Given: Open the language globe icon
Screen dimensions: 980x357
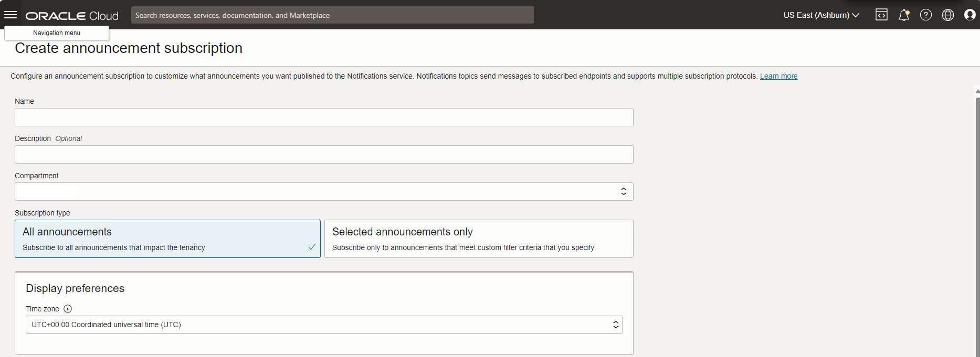Looking at the screenshot, I should [x=948, y=15].
